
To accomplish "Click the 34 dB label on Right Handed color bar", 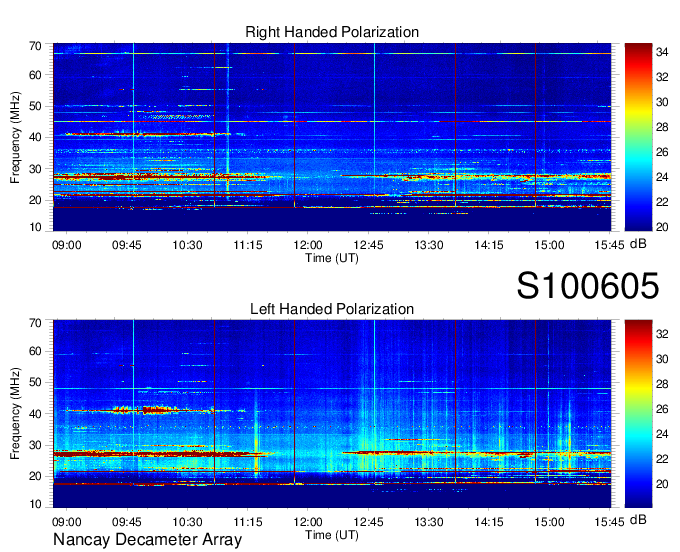I will click(662, 52).
